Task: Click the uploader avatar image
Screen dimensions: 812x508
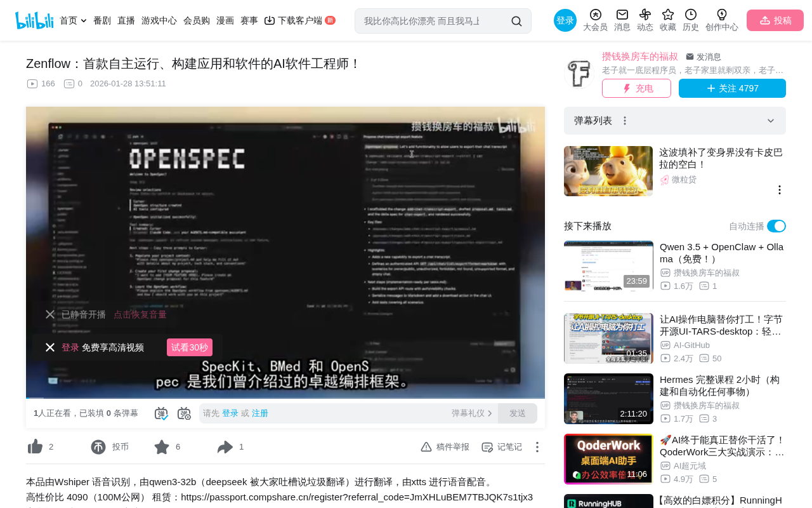Action: click(x=579, y=73)
